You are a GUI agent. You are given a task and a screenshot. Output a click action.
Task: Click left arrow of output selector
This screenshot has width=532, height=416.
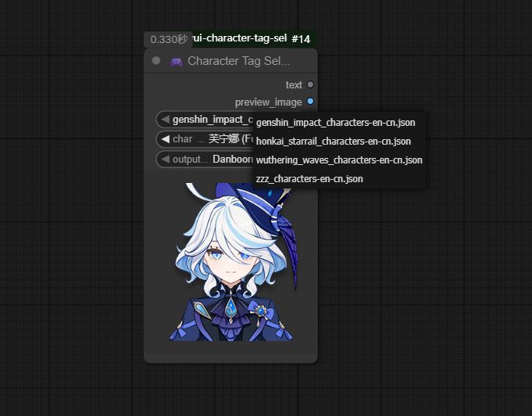pos(166,159)
